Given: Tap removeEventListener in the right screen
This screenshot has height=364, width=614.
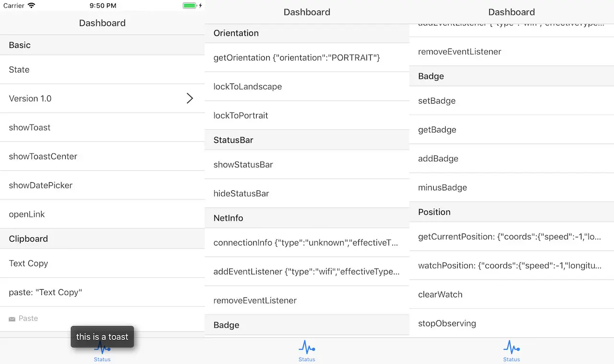Looking at the screenshot, I should point(511,51).
